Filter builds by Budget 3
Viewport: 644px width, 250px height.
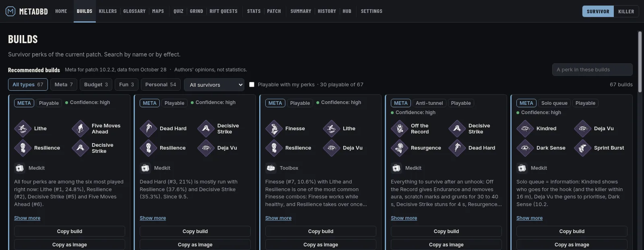[x=96, y=85]
